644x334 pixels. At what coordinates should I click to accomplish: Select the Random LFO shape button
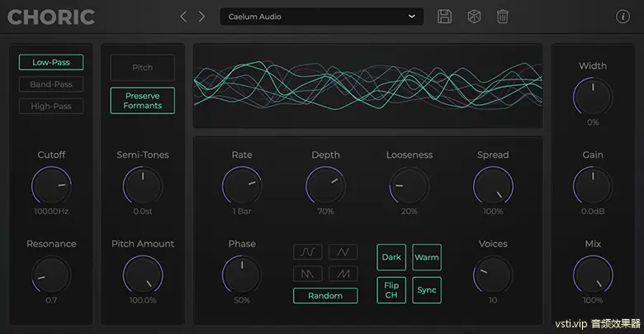point(325,295)
